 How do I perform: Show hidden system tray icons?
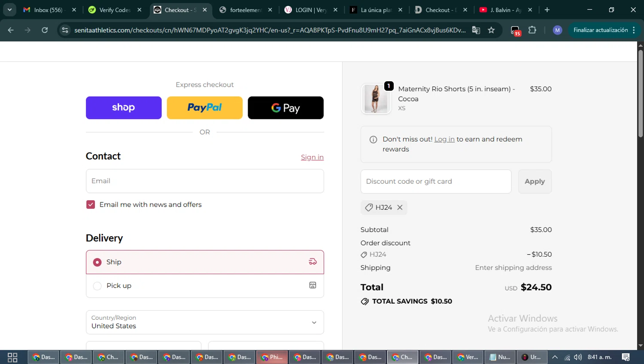point(555,357)
